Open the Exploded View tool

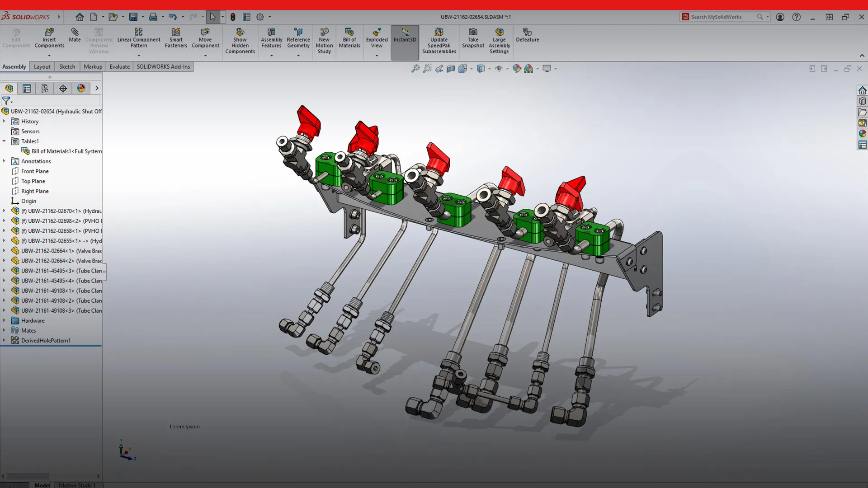tap(377, 41)
